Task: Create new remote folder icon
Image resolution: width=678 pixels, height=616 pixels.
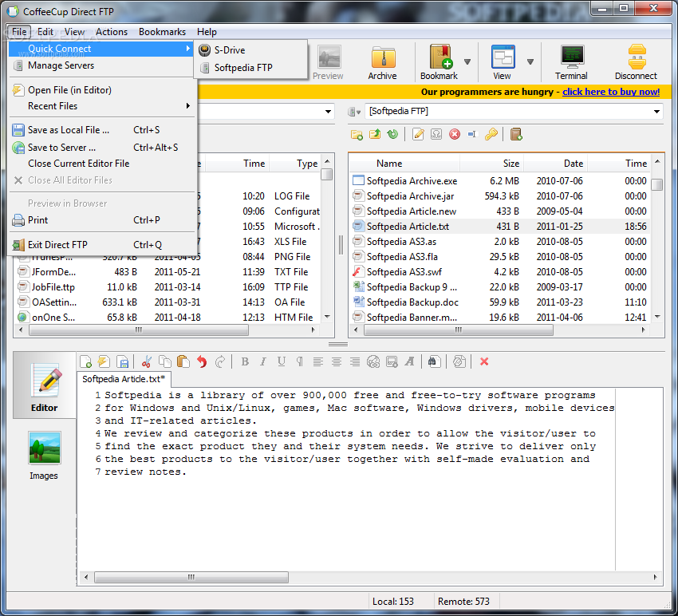Action: pos(357,135)
